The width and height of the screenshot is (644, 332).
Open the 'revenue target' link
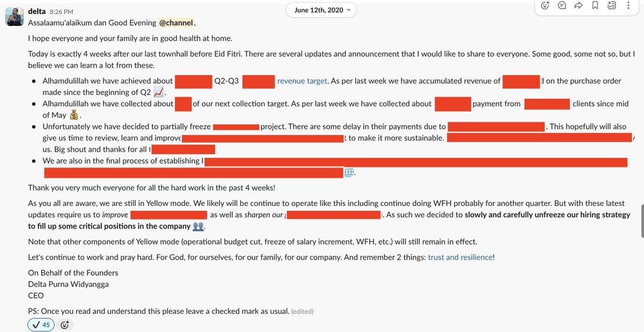[x=302, y=81]
